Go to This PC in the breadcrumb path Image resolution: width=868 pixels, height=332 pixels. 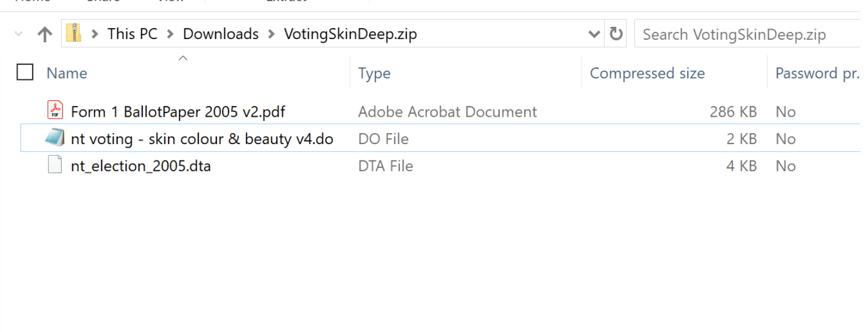tap(132, 34)
